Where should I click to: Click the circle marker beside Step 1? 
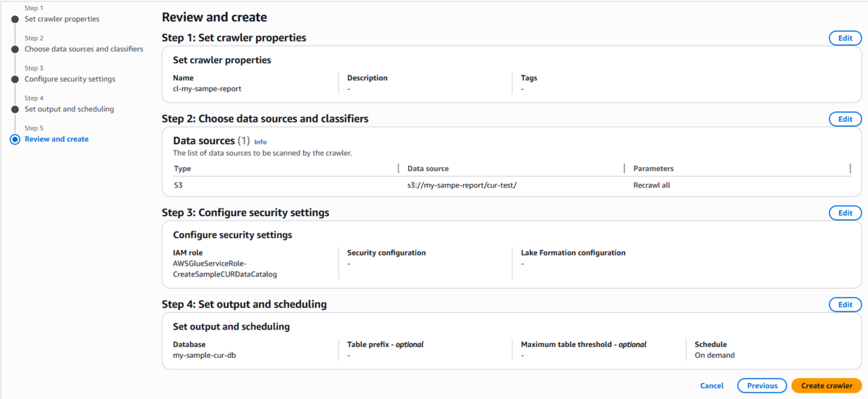(x=14, y=20)
